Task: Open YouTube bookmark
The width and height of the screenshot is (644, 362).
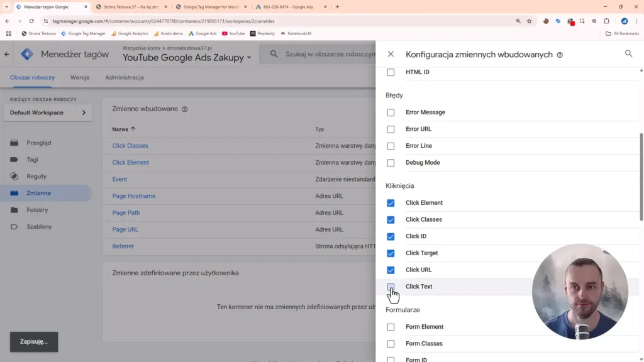Action: [x=233, y=34]
